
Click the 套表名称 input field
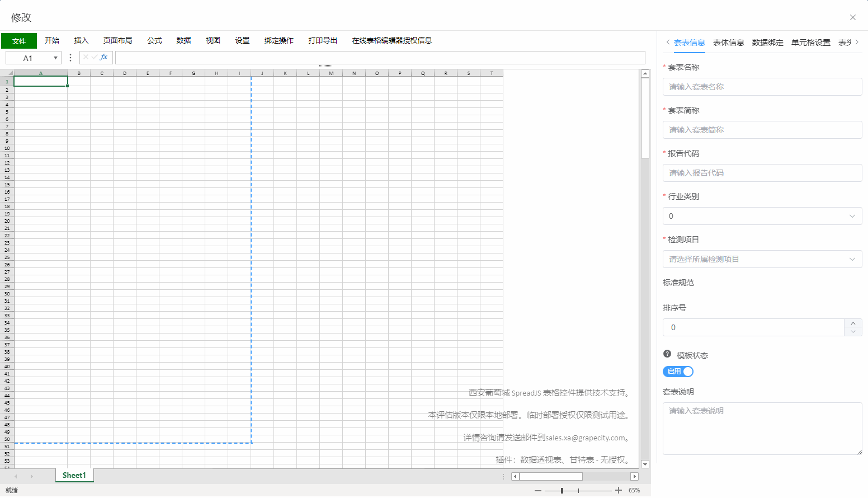(762, 87)
